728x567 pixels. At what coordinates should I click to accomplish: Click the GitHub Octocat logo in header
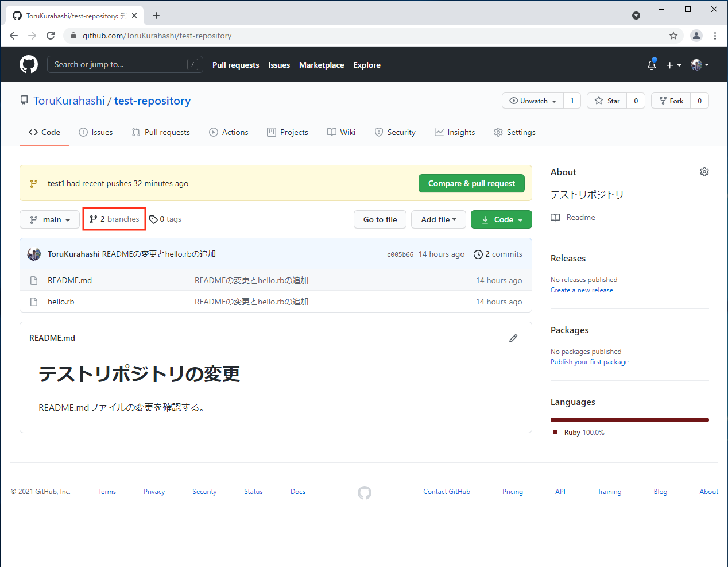(x=29, y=64)
